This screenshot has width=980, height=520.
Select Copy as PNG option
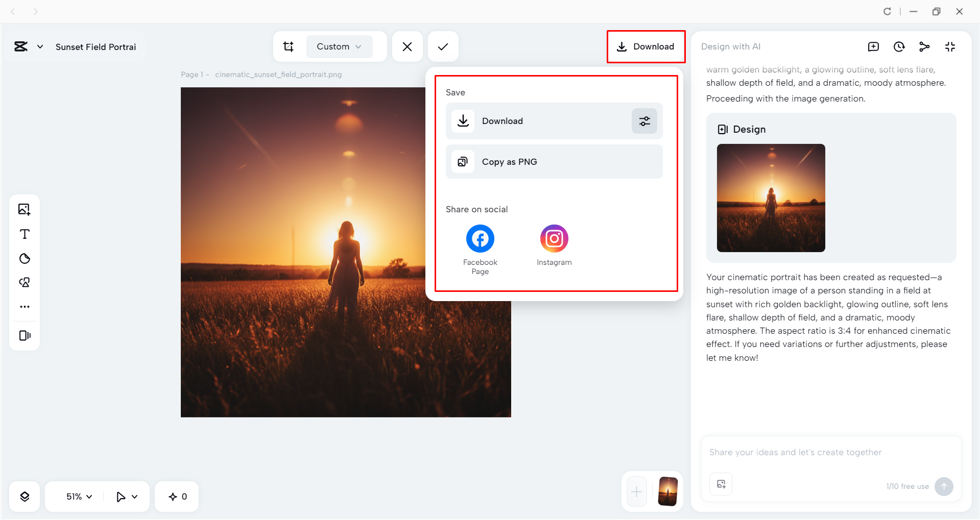(x=554, y=162)
